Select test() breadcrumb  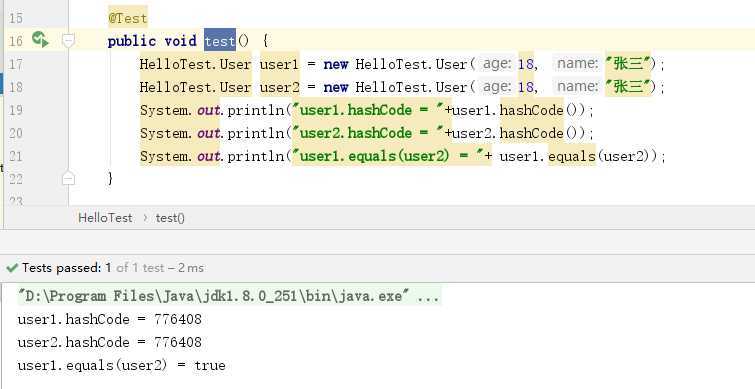pos(170,218)
